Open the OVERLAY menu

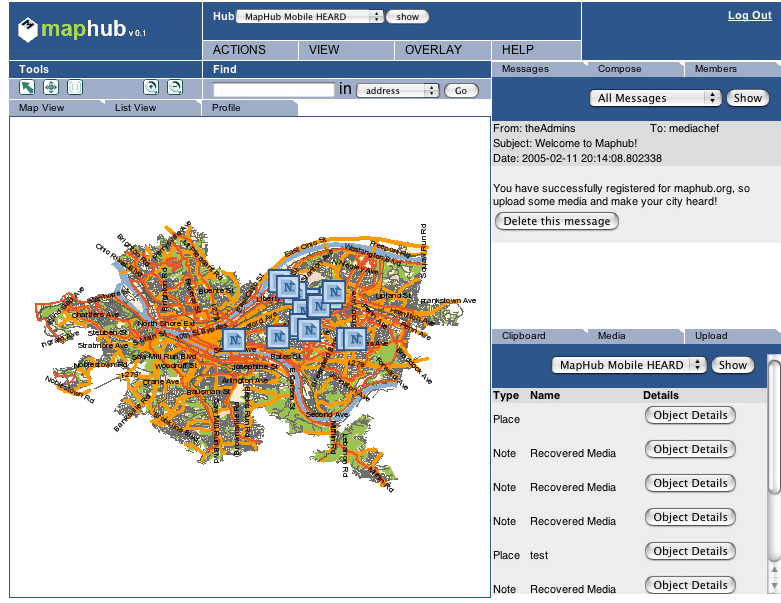point(443,50)
